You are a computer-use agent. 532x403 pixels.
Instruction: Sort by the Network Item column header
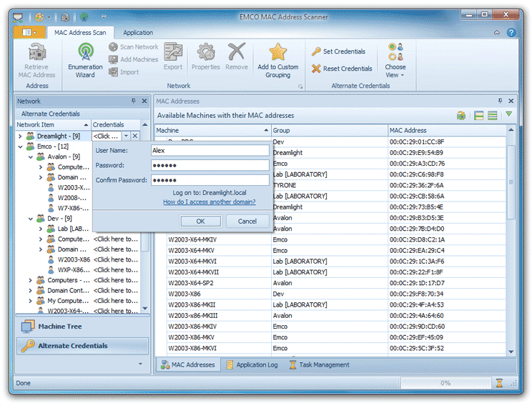pos(53,125)
